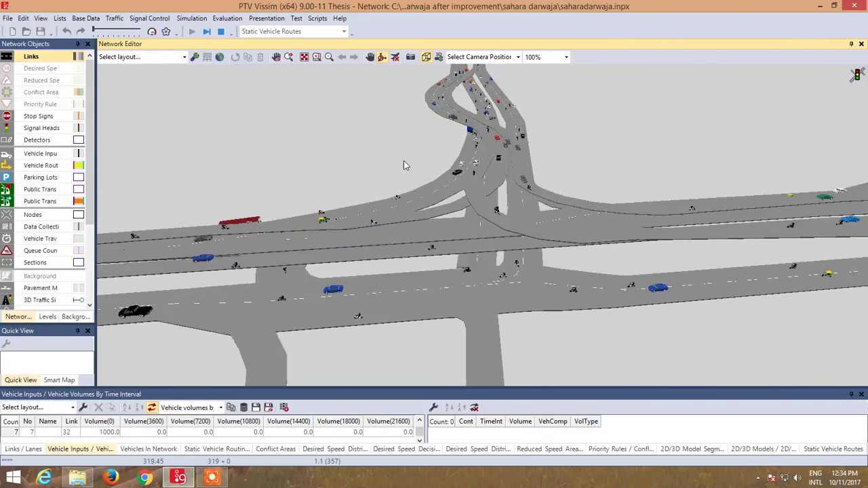Open the Signal Control menu
The width and height of the screenshot is (868, 488).
pyautogui.click(x=149, y=18)
